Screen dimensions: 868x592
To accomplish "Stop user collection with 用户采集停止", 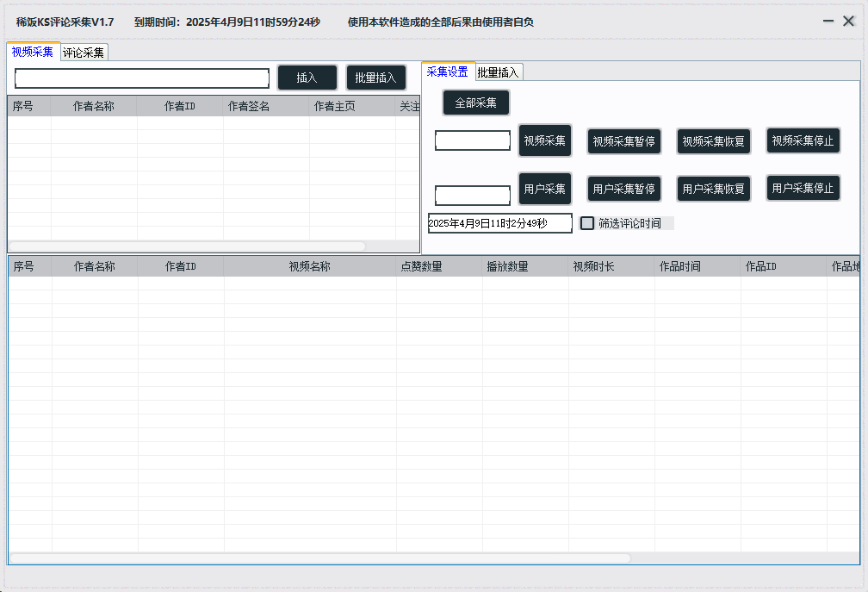I will (803, 188).
